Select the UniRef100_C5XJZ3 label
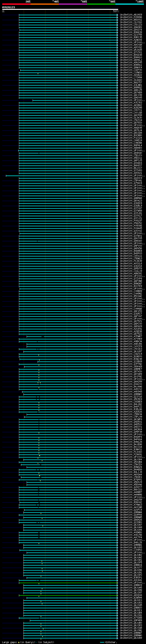Screen dimensions: 146x644 [x=131, y=25]
